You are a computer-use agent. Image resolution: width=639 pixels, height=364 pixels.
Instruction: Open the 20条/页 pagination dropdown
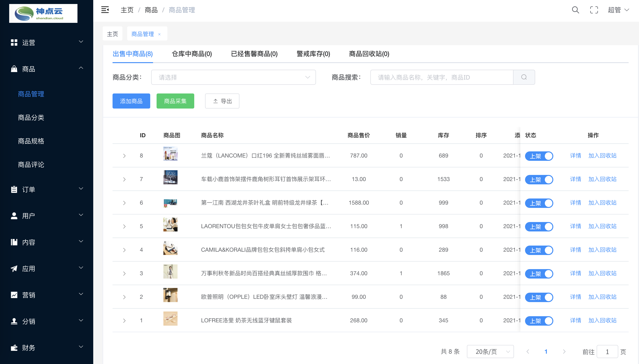pyautogui.click(x=491, y=351)
